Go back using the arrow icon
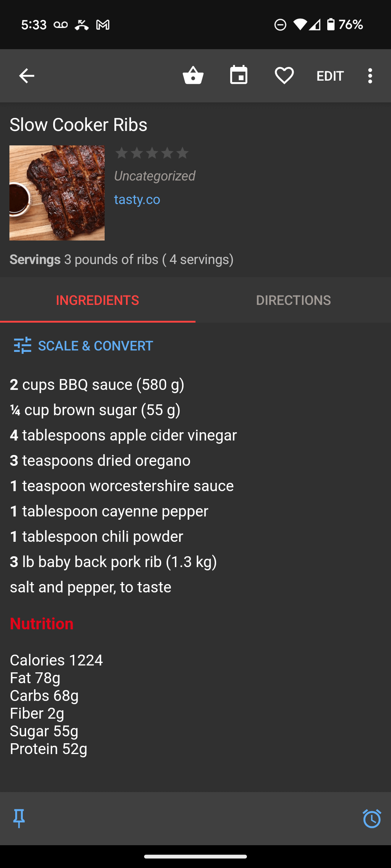 click(26, 76)
